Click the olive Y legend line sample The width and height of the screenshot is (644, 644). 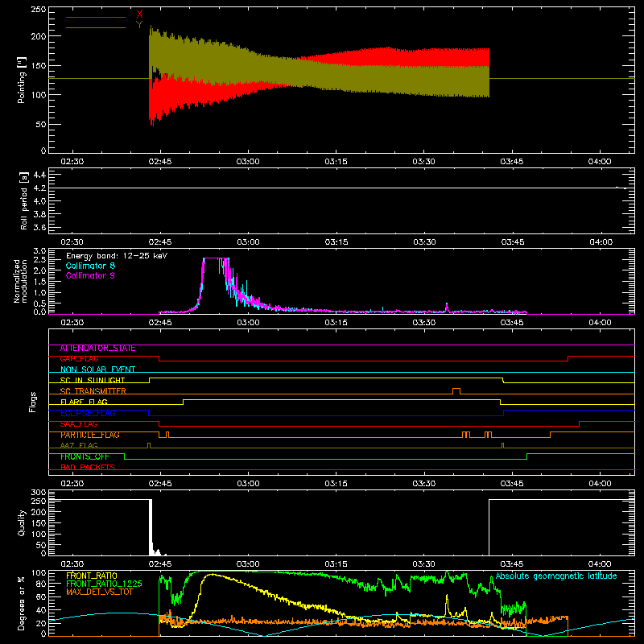point(96,27)
